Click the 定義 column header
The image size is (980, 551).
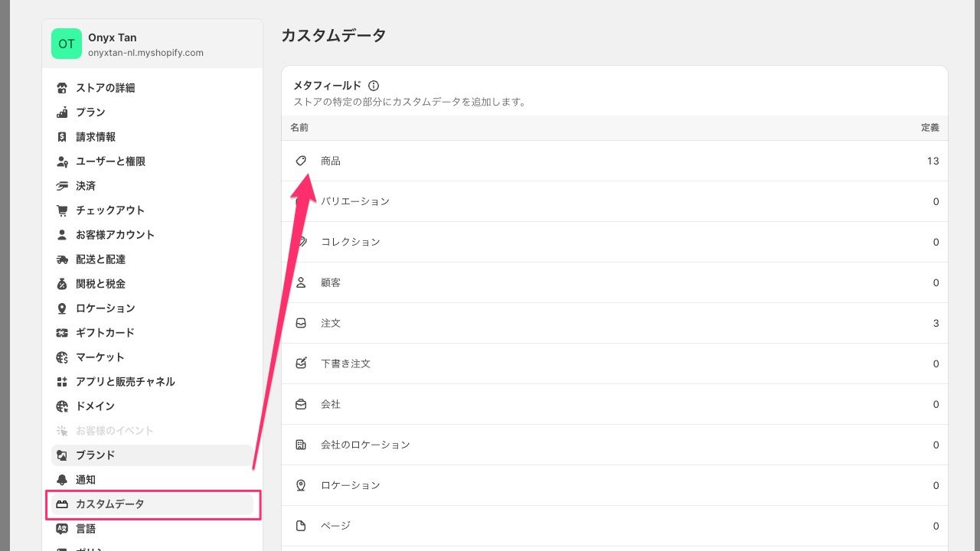[929, 128]
